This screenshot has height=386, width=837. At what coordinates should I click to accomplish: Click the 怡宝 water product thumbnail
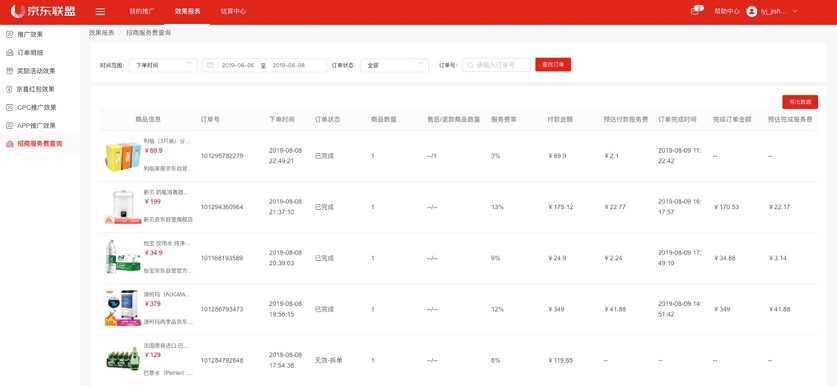123,257
